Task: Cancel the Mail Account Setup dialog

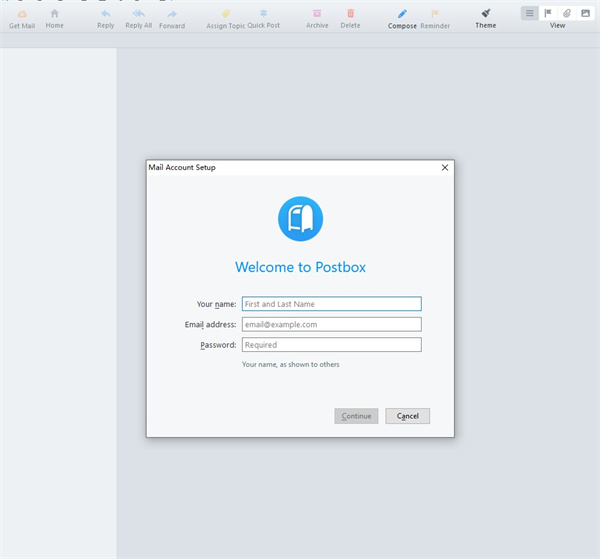Action: [407, 416]
